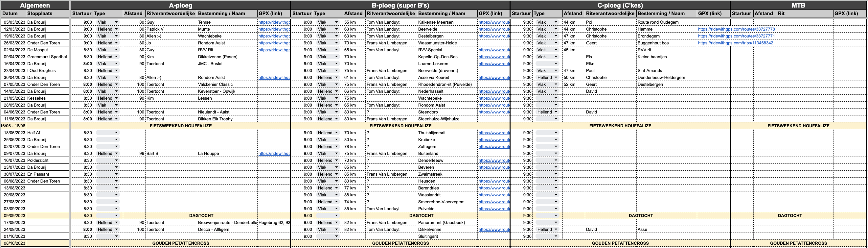
Task: Open A-ploeg Type dropdown for Decca - Affligem ride
Action: pos(107,230)
